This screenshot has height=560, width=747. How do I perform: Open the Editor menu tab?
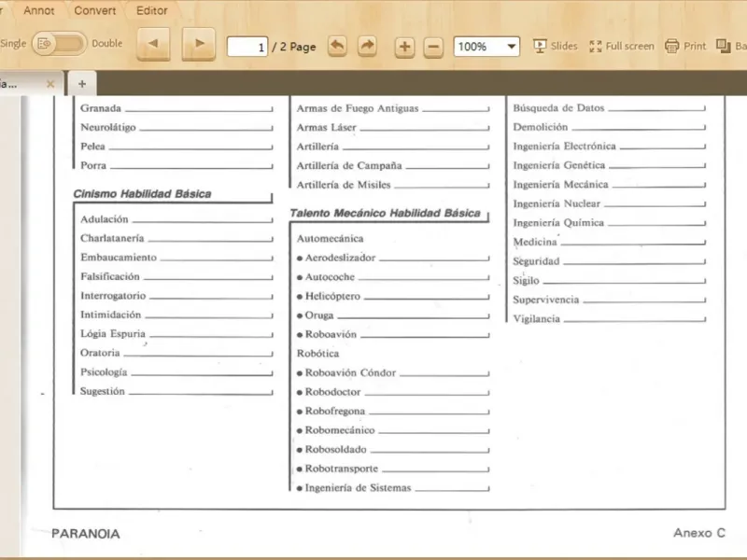click(x=152, y=10)
